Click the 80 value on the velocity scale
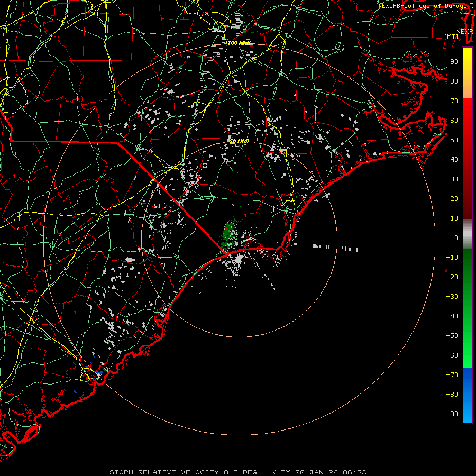The height and width of the screenshot is (476, 476). click(454, 81)
